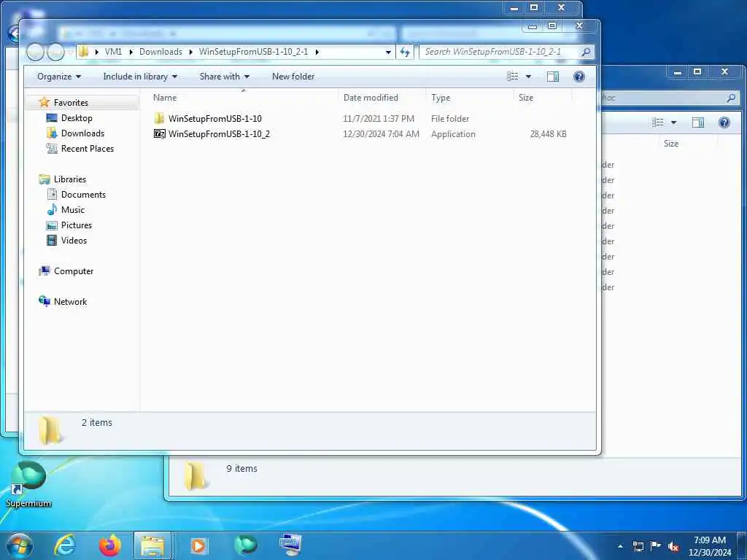747x560 pixels.
Task: Select the WinSetupFromUSB-1-10 folder icon
Action: (160, 119)
